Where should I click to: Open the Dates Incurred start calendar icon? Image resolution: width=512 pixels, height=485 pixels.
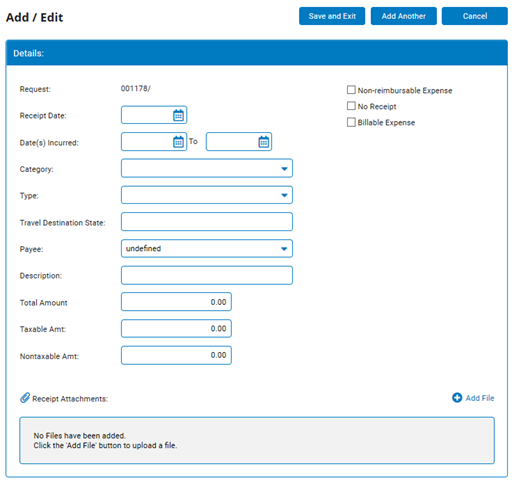(x=178, y=142)
